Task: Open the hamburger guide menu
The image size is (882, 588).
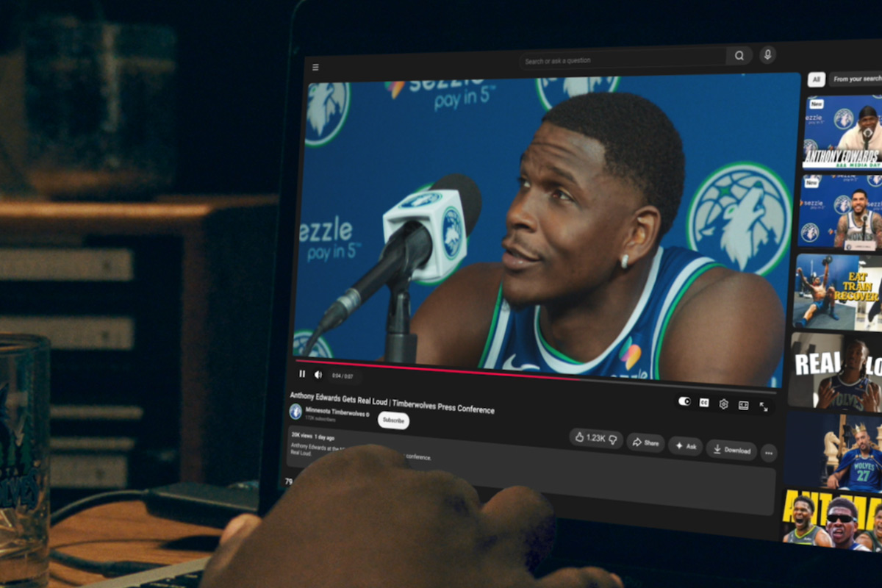Action: 315,67
